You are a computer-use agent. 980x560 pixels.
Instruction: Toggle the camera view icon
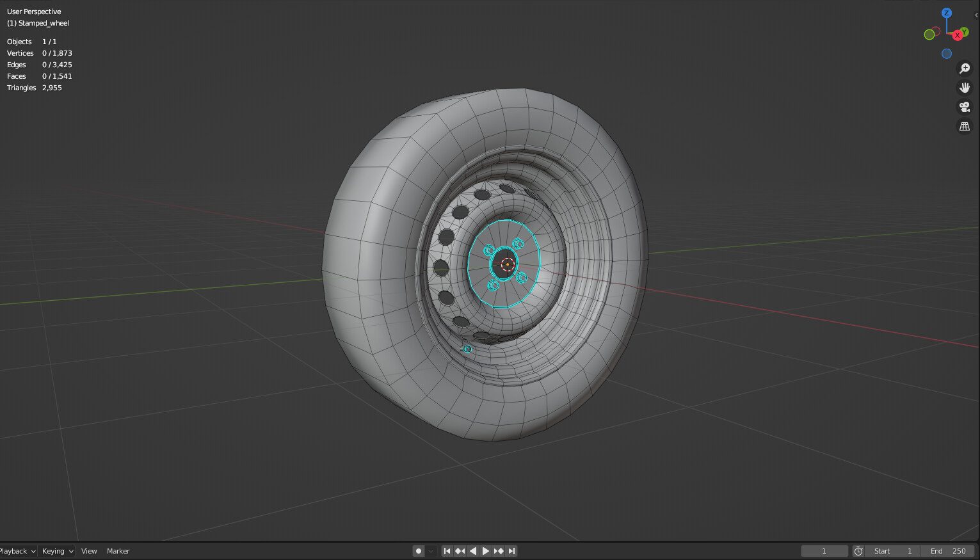point(965,107)
